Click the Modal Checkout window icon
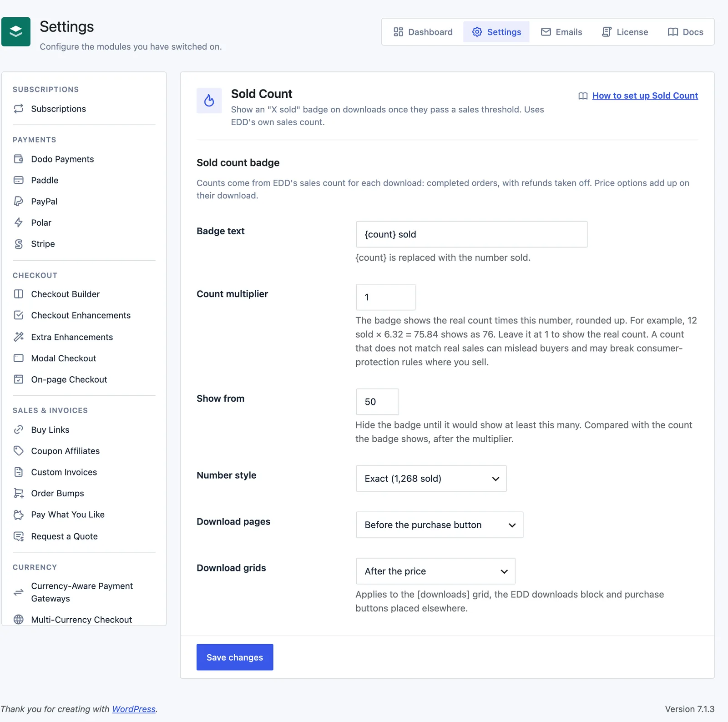728x722 pixels. point(19,358)
